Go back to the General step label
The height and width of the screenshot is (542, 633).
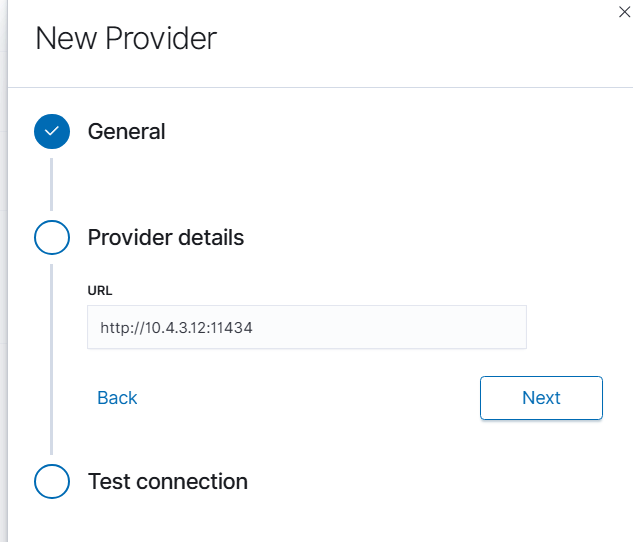pos(127,131)
